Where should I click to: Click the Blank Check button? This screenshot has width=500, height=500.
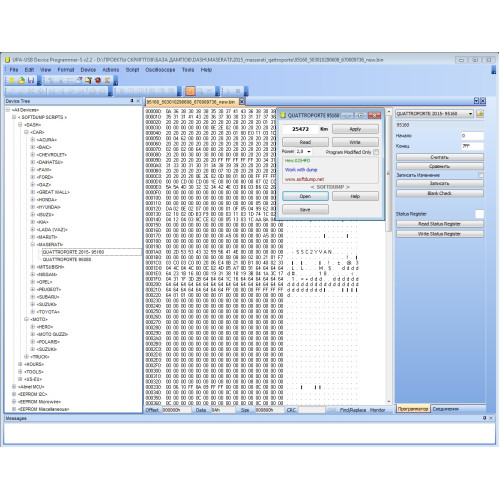pyautogui.click(x=440, y=193)
